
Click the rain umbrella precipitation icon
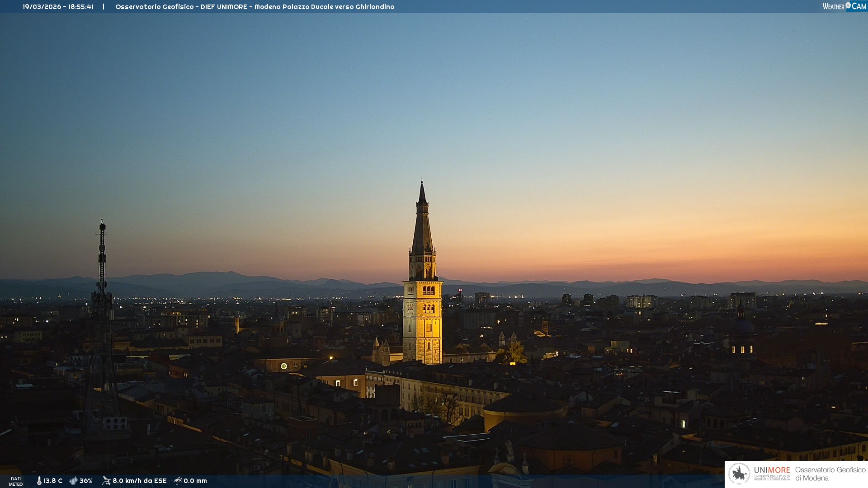point(178,481)
